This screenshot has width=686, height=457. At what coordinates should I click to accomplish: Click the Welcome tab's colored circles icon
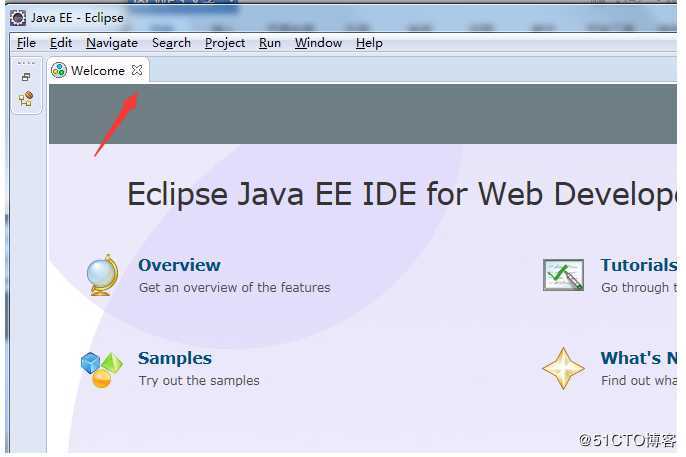pyautogui.click(x=59, y=70)
